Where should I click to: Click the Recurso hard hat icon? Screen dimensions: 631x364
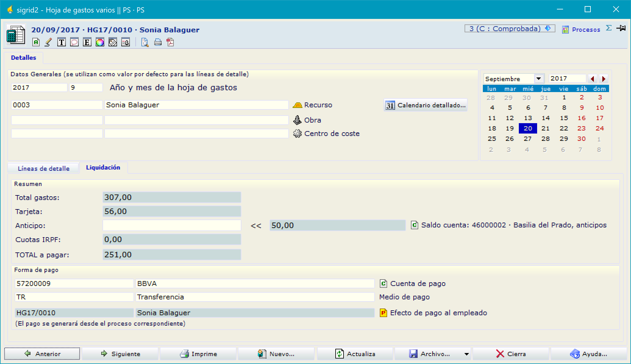297,105
